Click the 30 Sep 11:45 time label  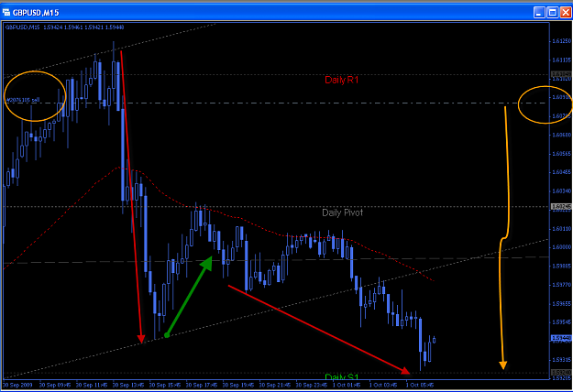[92, 385]
